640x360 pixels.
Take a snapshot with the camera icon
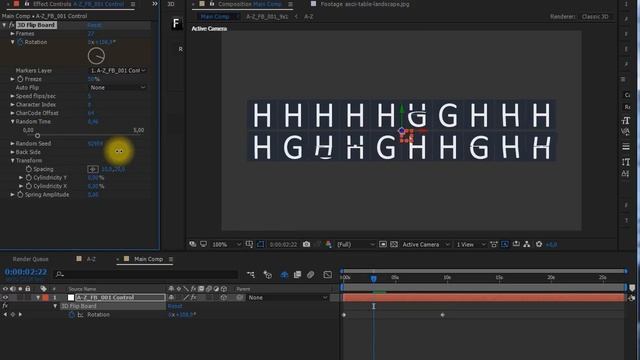(306, 244)
